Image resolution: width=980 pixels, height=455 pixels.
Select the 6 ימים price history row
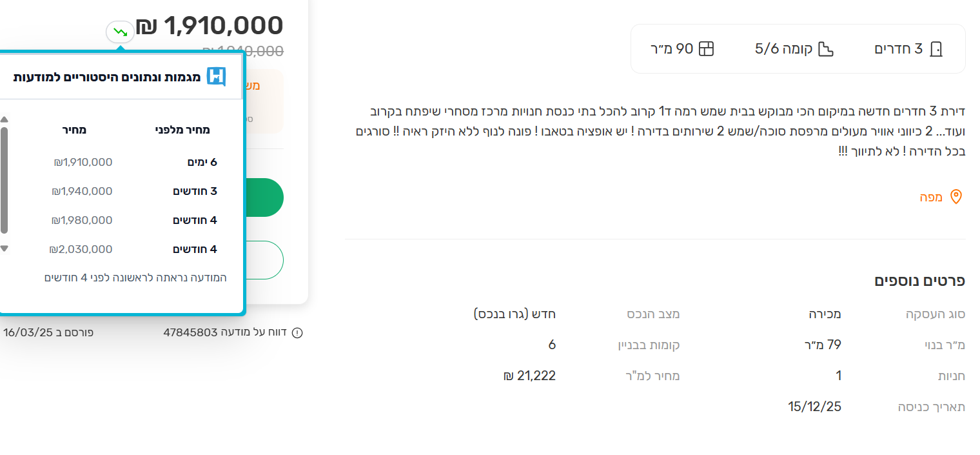click(x=202, y=162)
